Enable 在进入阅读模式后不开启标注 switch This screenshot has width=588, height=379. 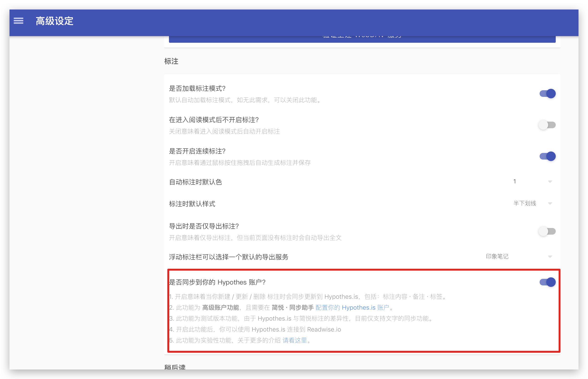pyautogui.click(x=547, y=125)
